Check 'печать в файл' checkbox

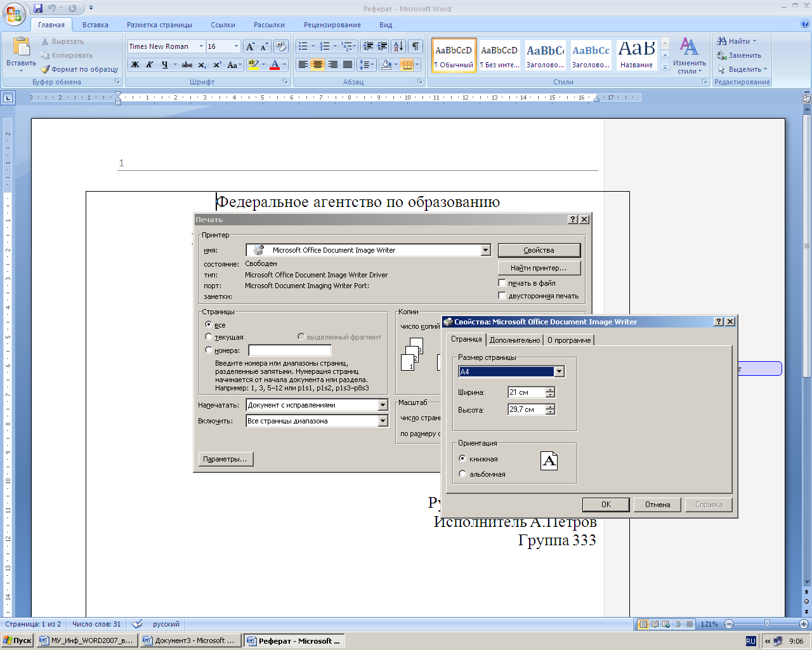(x=502, y=283)
